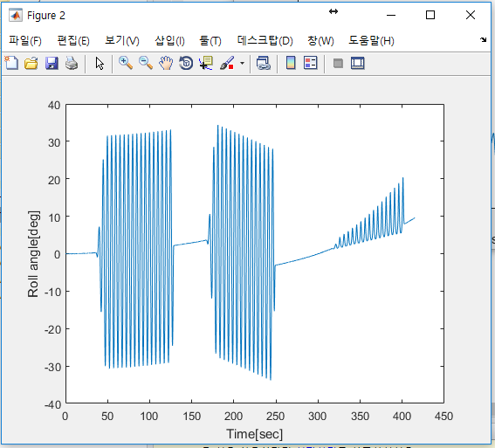Click the Show Plot Tools and Dock icon
This screenshot has width=495, height=448.
358,63
